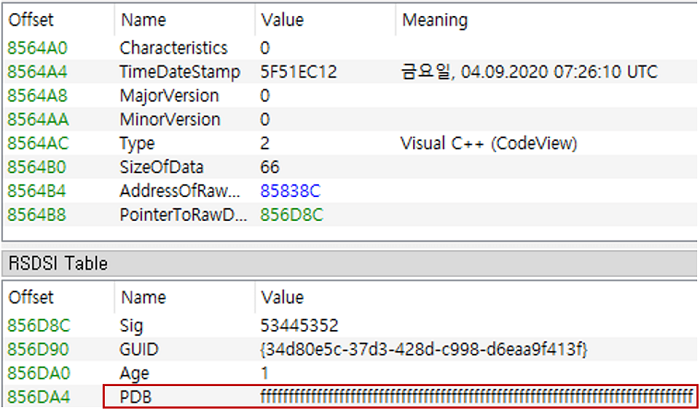This screenshot has width=700, height=410.
Task: Select the Type row with CodeView
Action: pyautogui.click(x=349, y=143)
